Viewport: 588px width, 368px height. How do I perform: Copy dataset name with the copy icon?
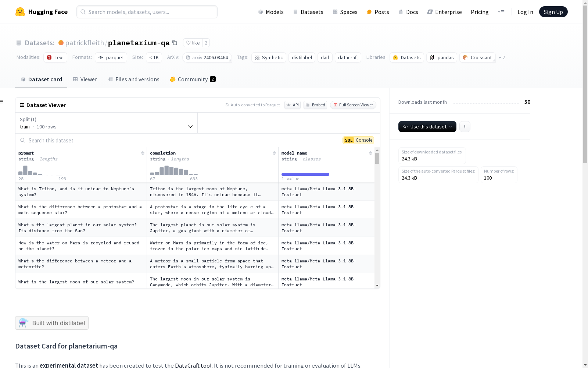click(175, 43)
